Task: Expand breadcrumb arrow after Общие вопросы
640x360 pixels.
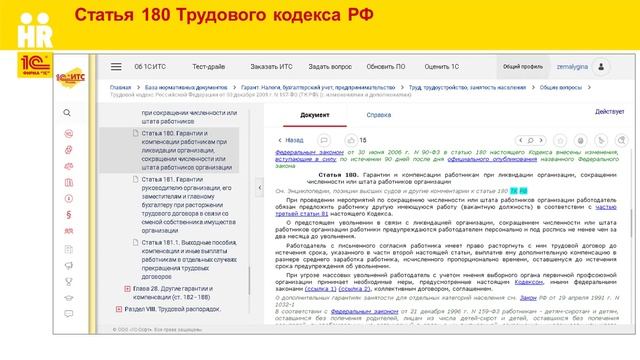Action: (x=589, y=87)
